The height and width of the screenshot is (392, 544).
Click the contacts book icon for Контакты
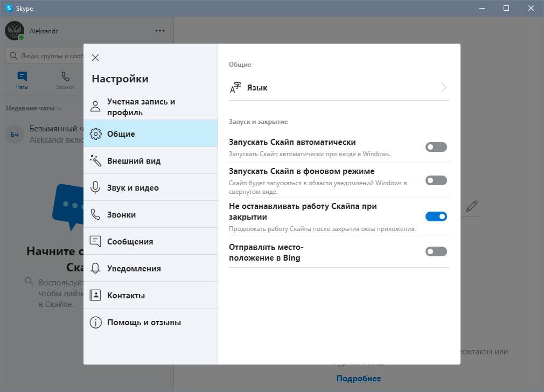95,296
